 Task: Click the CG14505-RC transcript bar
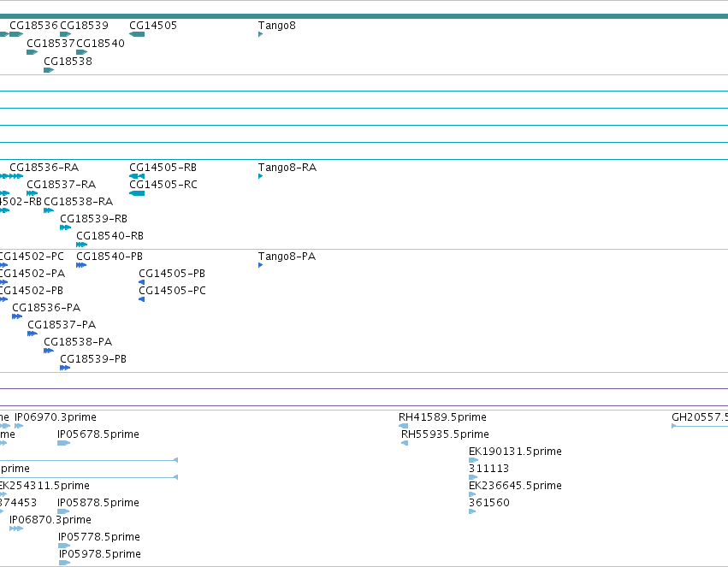[137, 193]
